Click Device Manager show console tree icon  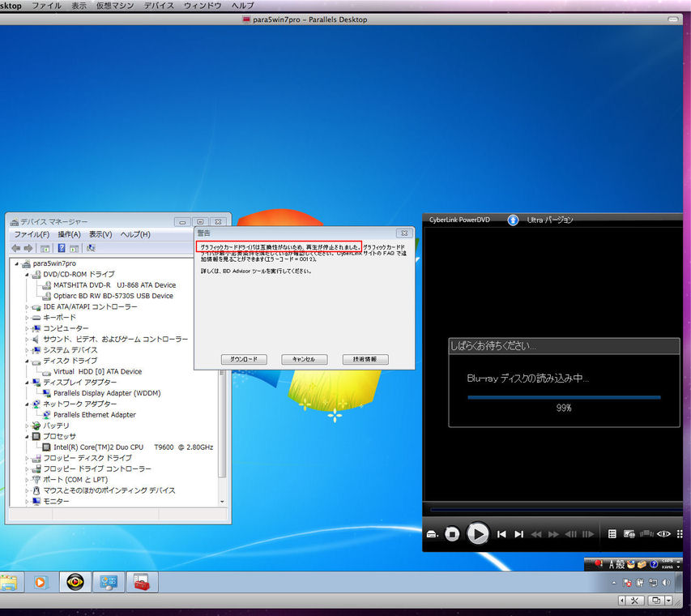[45, 248]
